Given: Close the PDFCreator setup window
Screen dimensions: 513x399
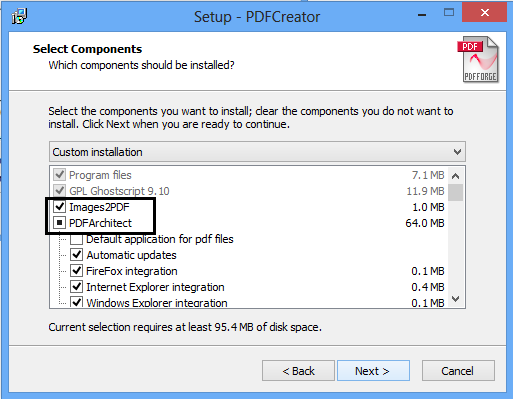Looking at the screenshot, I should click(484, 13).
